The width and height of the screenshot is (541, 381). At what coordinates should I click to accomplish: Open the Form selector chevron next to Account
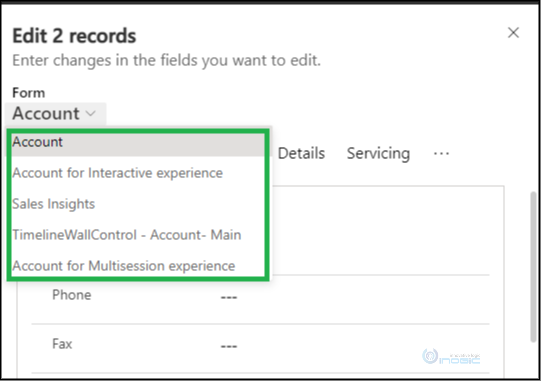(x=91, y=113)
